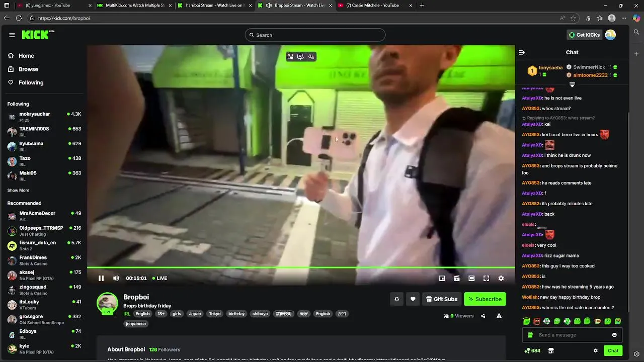View the 9 Viewers list
Image resolution: width=644 pixels, height=362 pixels.
point(459,316)
